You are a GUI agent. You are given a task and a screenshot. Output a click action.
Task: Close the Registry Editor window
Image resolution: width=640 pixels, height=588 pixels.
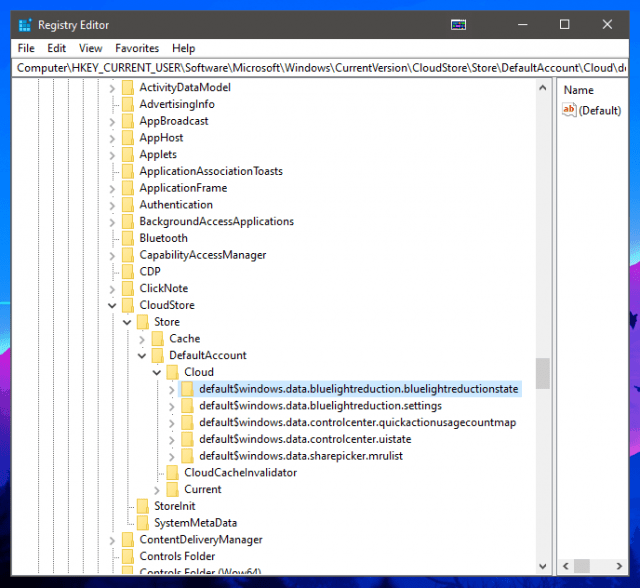point(607,25)
